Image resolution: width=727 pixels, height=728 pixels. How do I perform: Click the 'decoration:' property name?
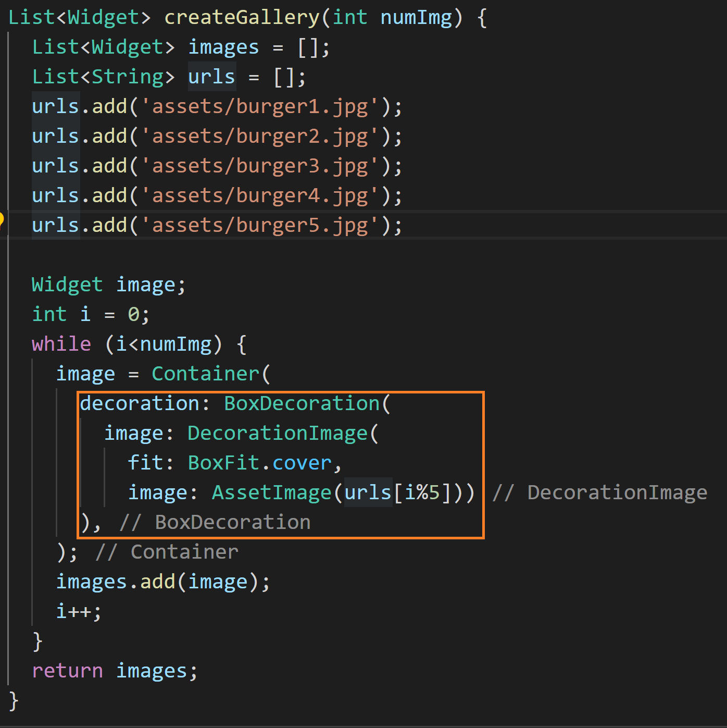[x=145, y=404]
